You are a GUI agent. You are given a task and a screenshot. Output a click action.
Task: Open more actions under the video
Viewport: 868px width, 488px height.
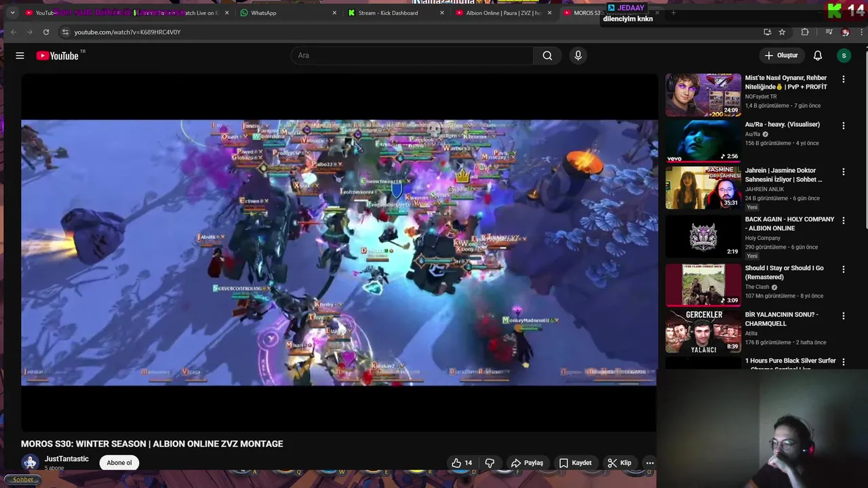650,463
